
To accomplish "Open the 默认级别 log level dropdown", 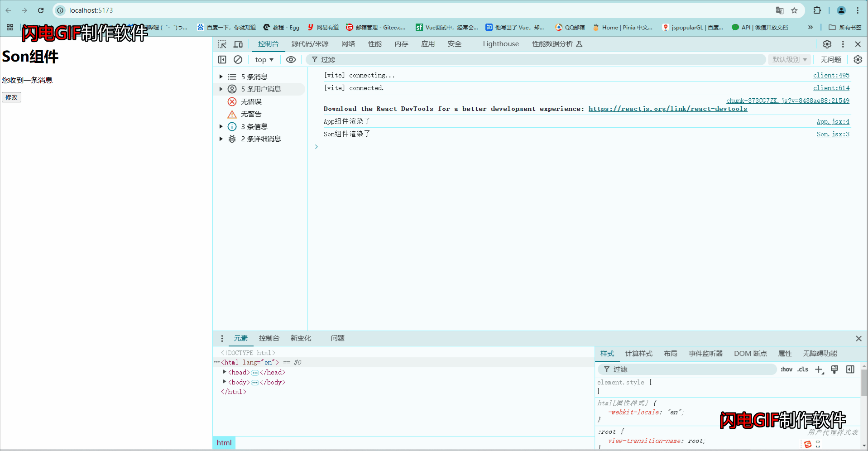I will 789,59.
